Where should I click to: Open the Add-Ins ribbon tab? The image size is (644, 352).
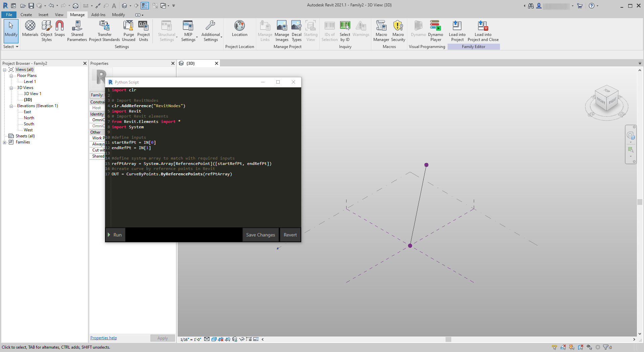[98, 15]
